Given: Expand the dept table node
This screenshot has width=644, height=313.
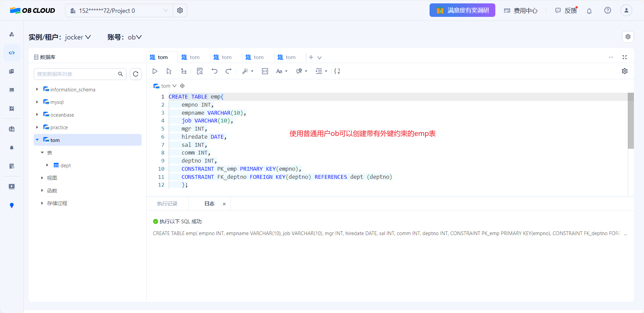Looking at the screenshot, I should (x=47, y=165).
